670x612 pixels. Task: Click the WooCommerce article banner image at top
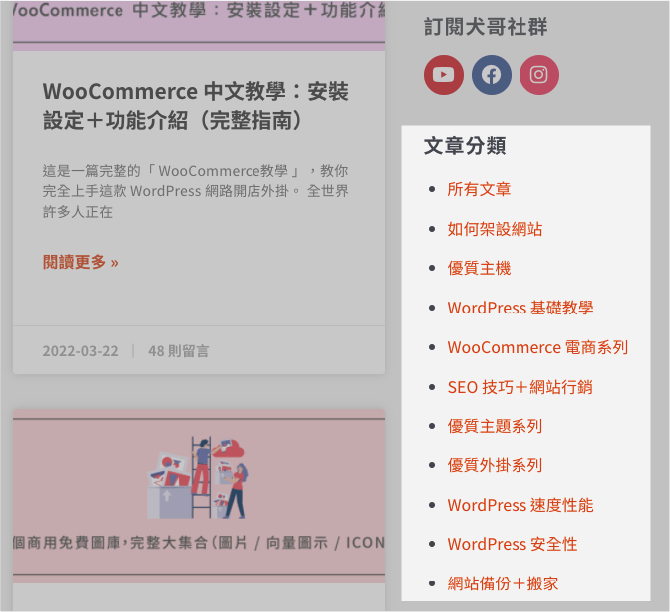(199, 25)
